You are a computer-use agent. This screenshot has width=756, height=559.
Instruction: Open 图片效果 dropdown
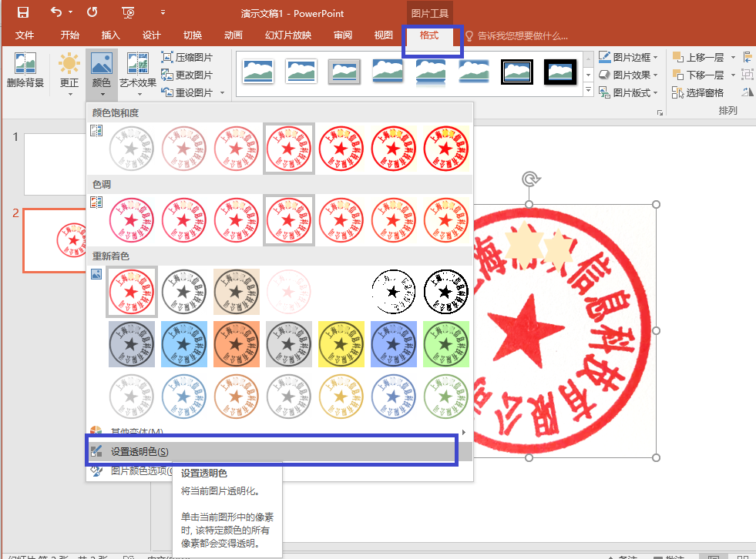pyautogui.click(x=628, y=75)
